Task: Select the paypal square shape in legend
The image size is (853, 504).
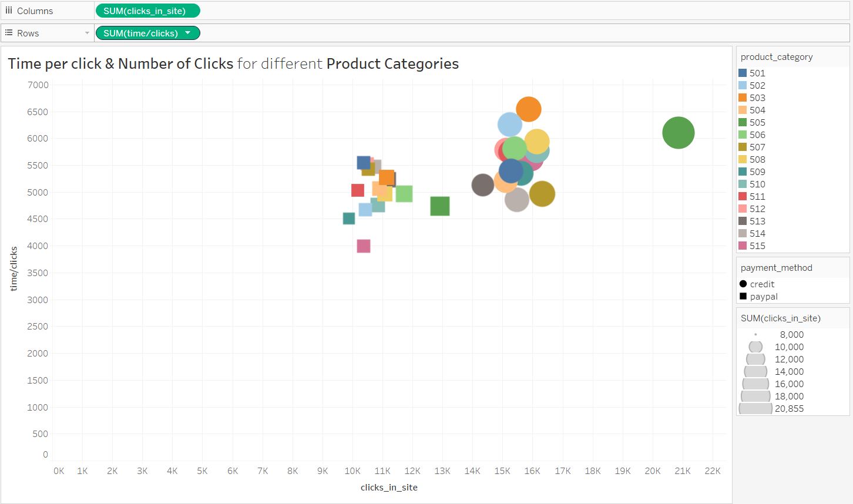Action: [743, 296]
